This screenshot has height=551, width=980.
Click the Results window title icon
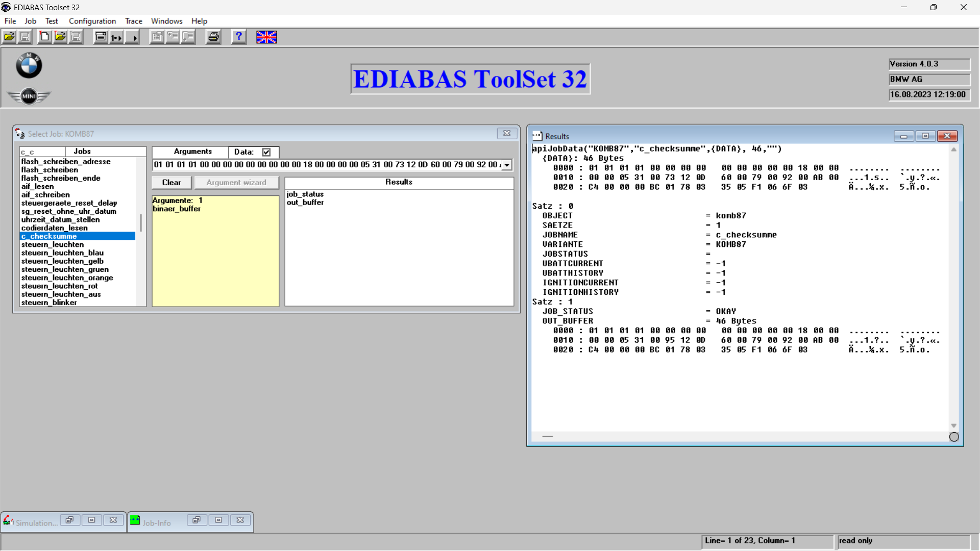click(537, 136)
